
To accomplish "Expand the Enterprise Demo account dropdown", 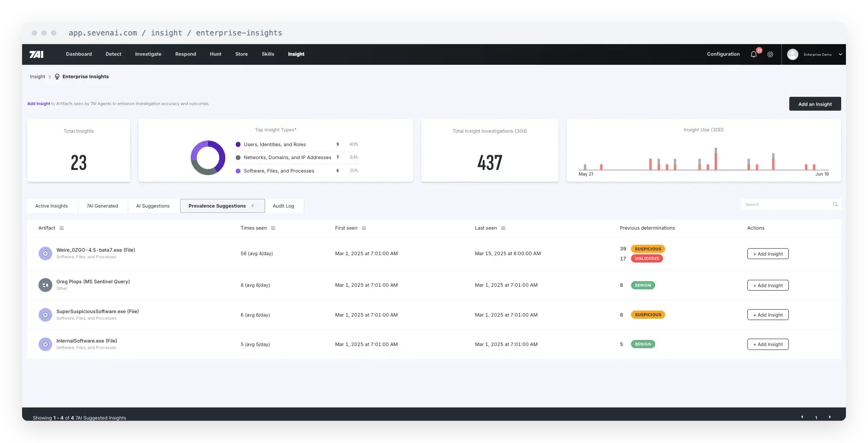I will click(840, 55).
